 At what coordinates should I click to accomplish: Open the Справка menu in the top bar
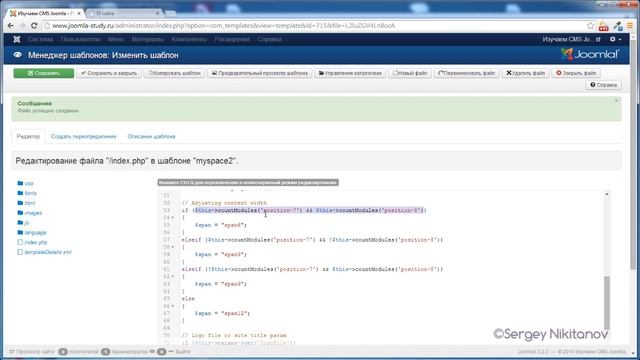click(269, 39)
